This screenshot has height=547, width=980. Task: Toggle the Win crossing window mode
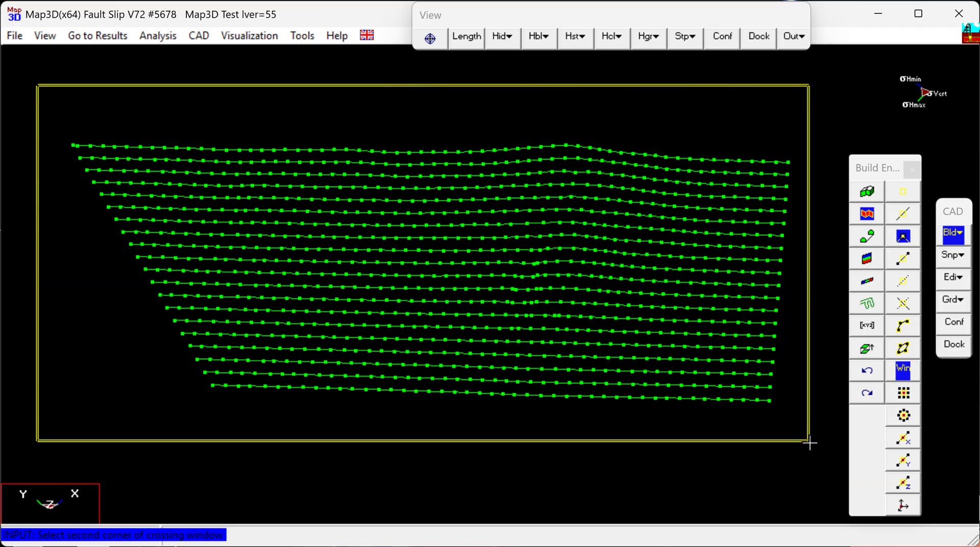pos(903,370)
